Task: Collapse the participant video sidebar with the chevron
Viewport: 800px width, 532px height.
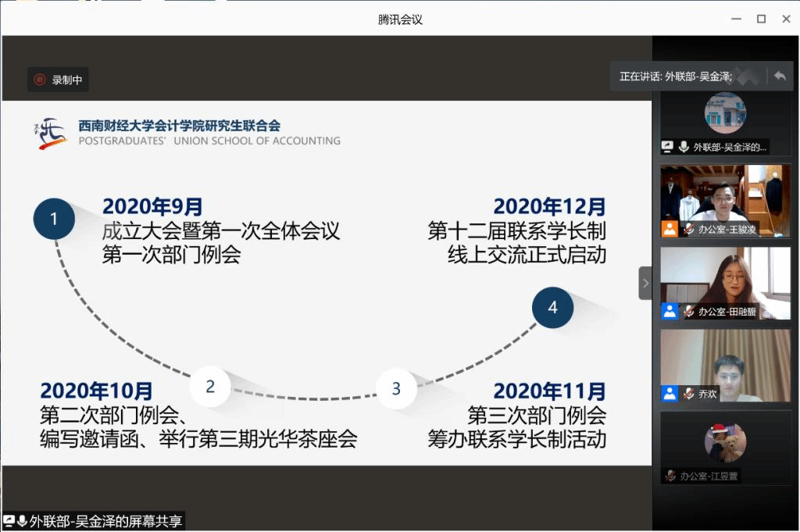Action: click(x=645, y=283)
